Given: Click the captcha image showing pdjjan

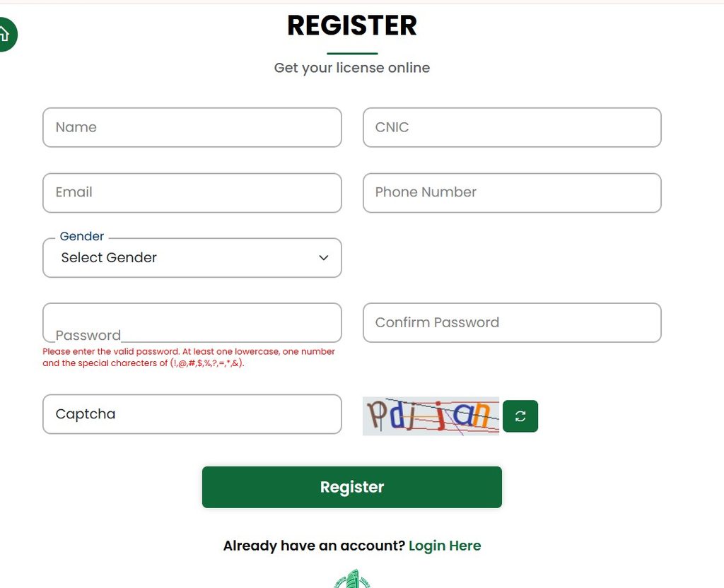Looking at the screenshot, I should tap(431, 416).
